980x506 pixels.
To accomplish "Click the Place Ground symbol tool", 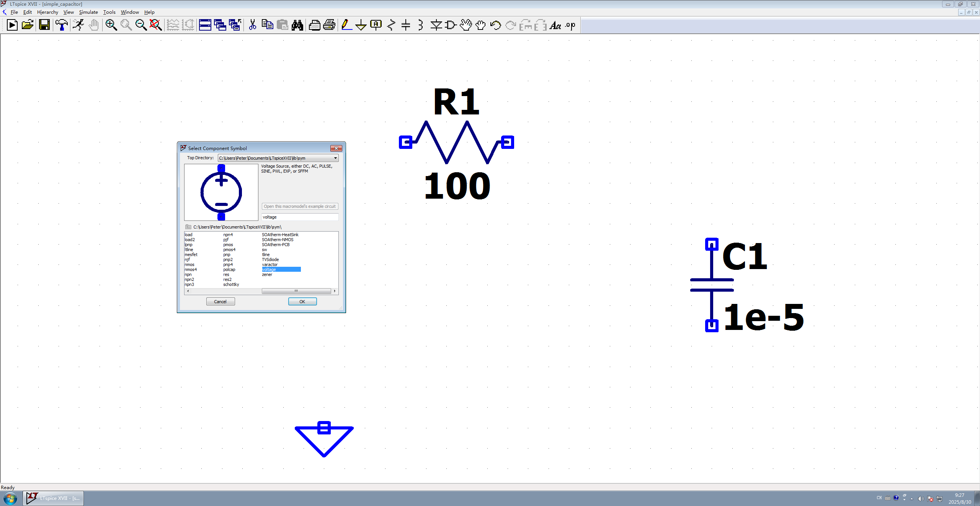I will tap(361, 25).
